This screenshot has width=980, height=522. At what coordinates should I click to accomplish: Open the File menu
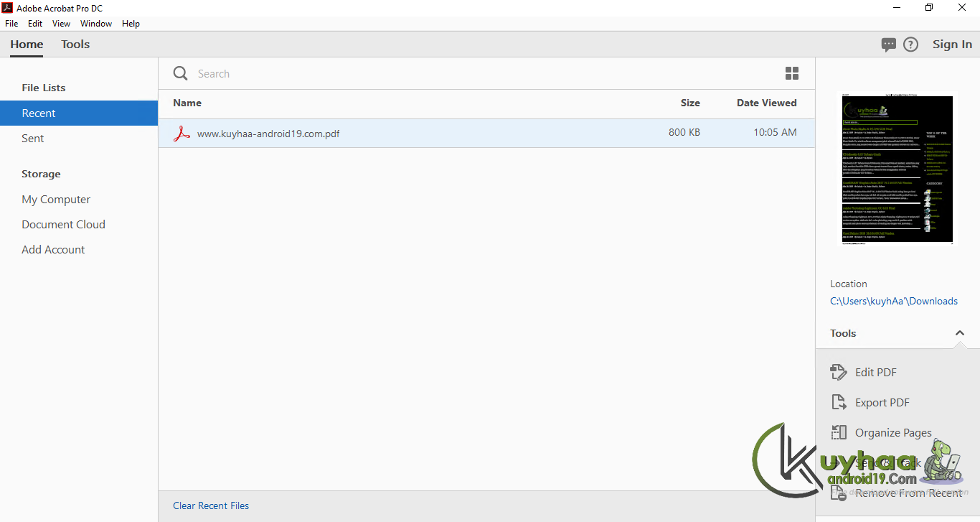pyautogui.click(x=11, y=24)
